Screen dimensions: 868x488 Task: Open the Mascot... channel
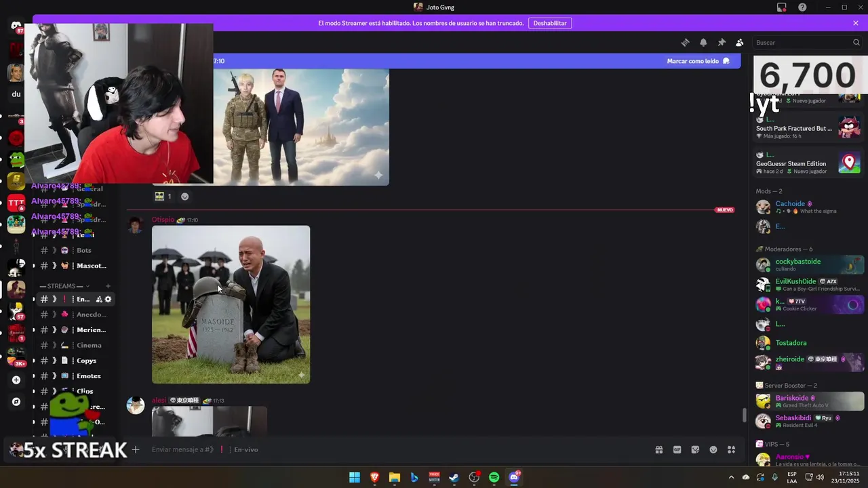[x=75, y=266]
